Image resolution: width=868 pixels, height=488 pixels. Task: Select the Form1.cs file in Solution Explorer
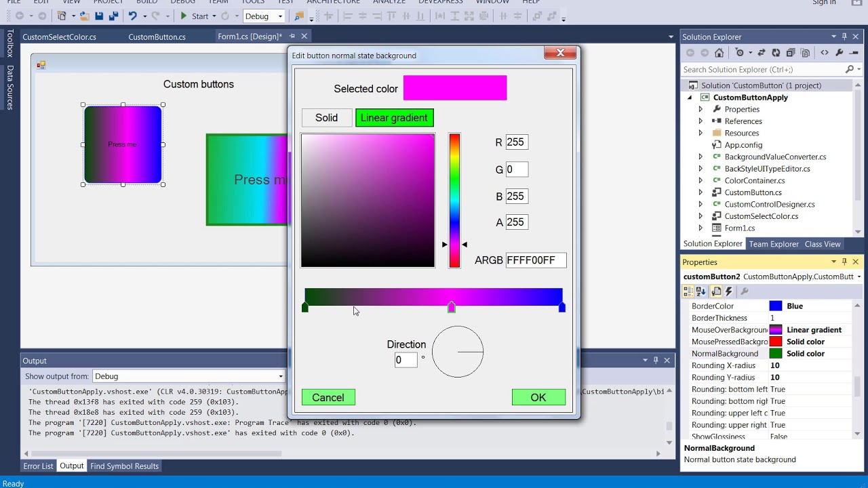(x=739, y=228)
